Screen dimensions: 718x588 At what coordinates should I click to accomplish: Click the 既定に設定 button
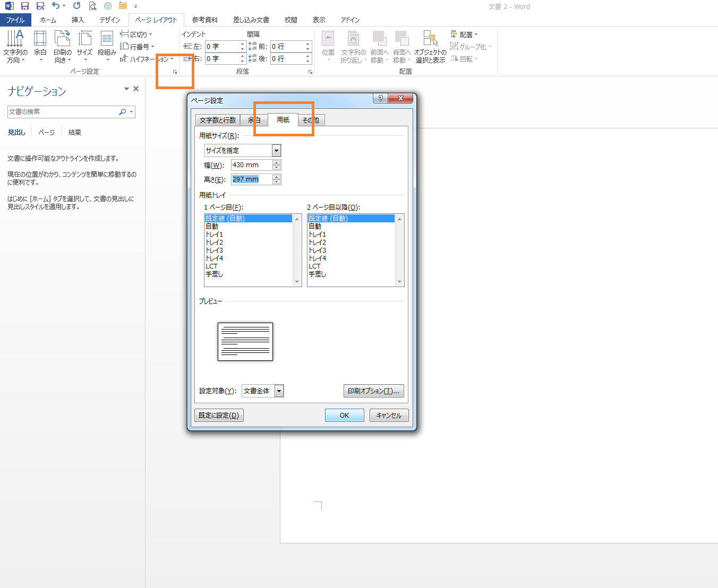(x=219, y=416)
